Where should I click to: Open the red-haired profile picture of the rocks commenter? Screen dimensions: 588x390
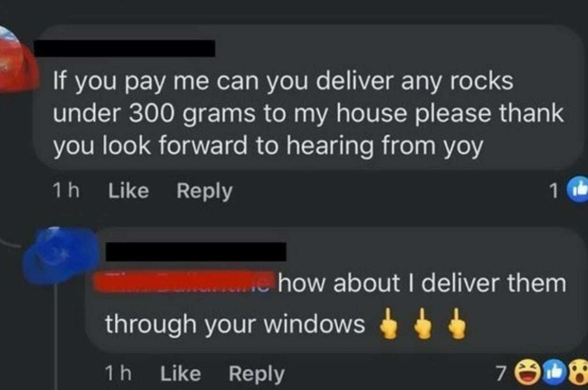click(x=16, y=59)
